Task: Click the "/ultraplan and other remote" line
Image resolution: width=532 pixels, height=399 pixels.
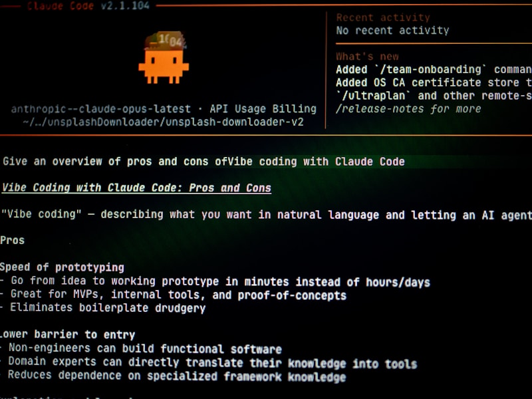Action: (434, 96)
